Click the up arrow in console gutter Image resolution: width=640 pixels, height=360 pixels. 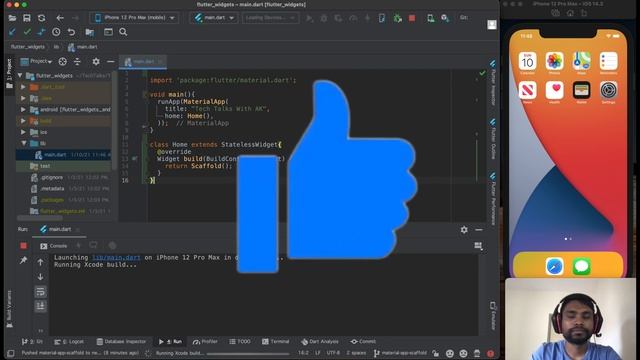click(x=40, y=262)
